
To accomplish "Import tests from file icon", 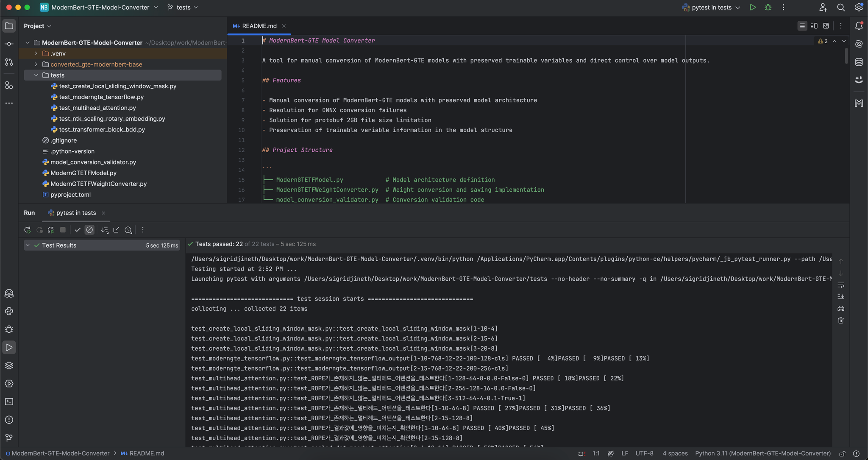I will click(116, 230).
